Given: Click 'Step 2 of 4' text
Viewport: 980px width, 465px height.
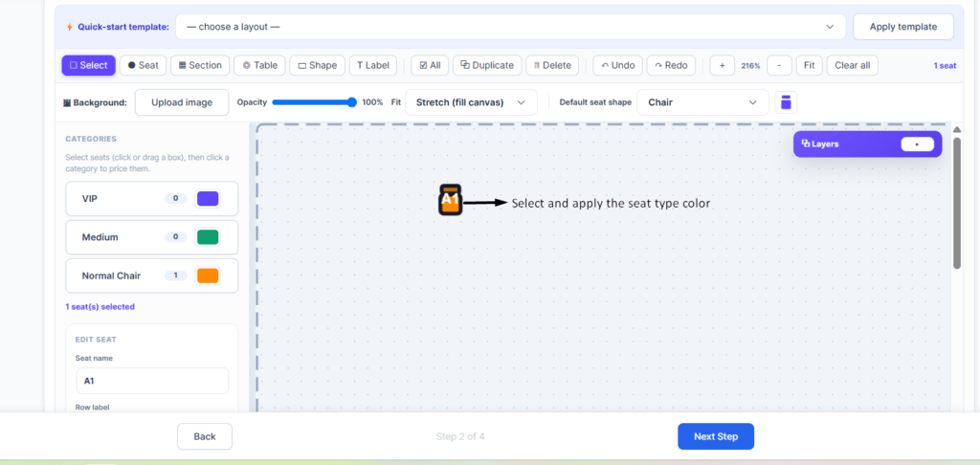Looking at the screenshot, I should pos(460,436).
